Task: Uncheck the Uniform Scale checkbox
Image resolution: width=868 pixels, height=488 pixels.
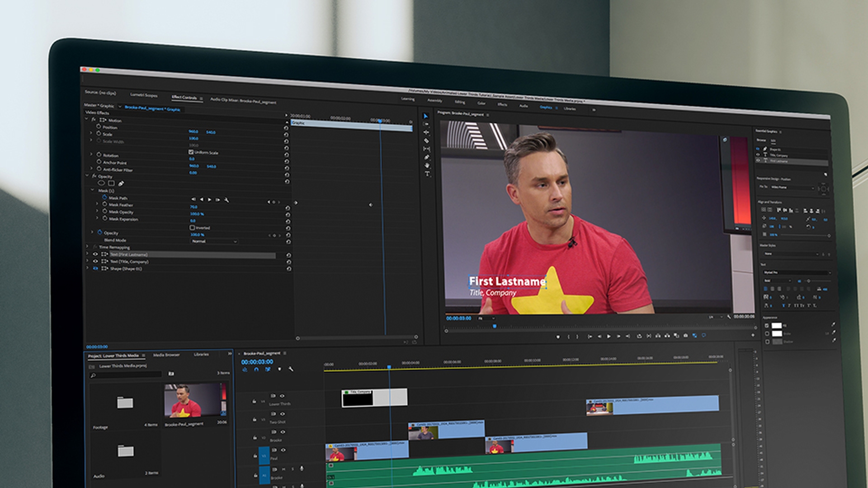Action: coord(191,152)
